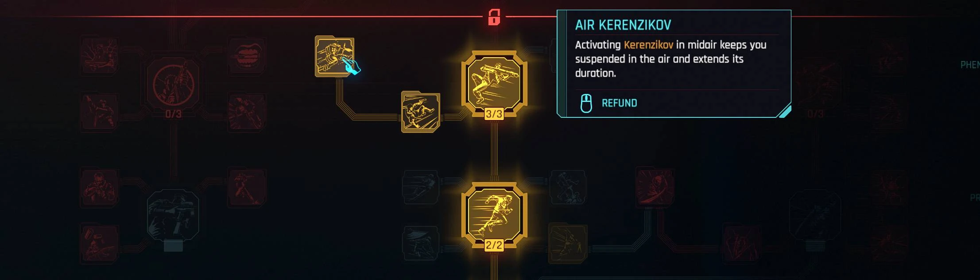Click the red soldier-aiming perk beside the rifle perk
Image resolution: width=980 pixels, height=280 pixels.
click(99, 187)
